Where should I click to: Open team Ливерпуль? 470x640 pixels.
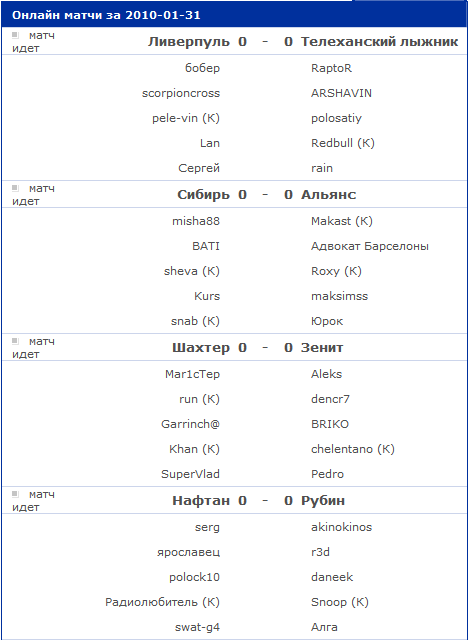(188, 42)
